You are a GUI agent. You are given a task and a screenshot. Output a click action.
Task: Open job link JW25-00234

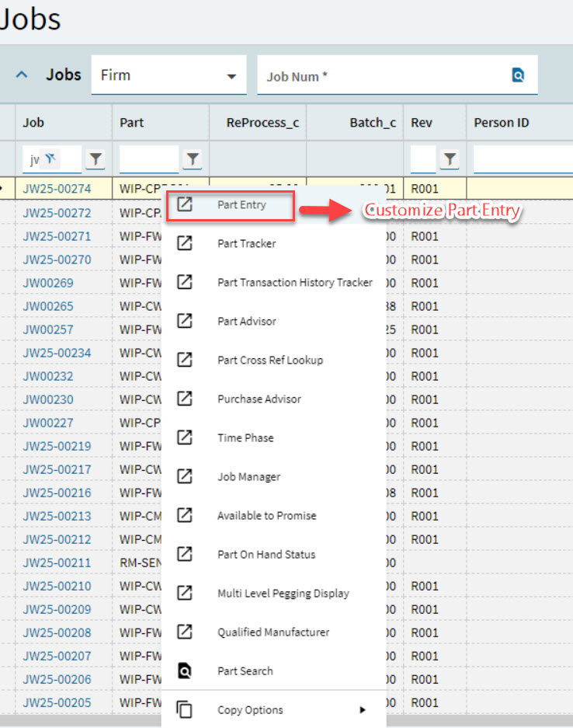(x=57, y=353)
